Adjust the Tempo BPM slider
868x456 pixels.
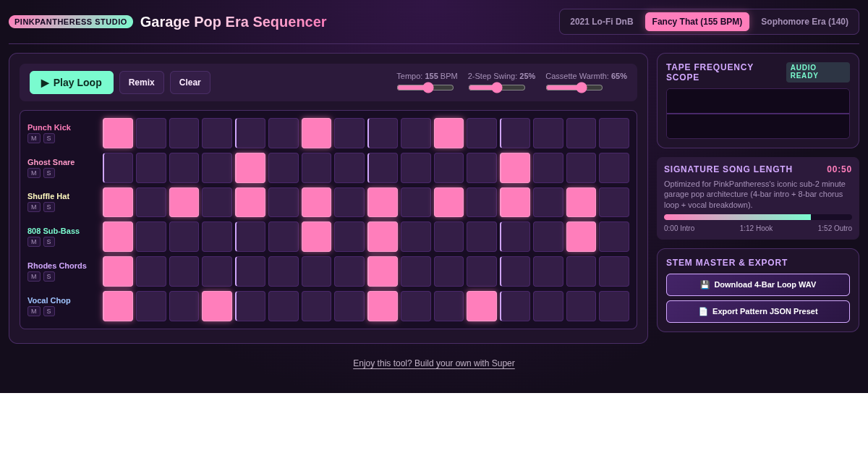425,88
